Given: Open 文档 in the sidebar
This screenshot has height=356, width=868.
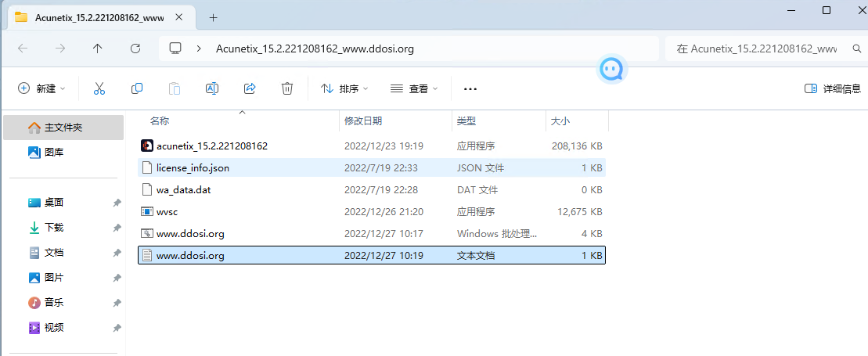Looking at the screenshot, I should 54,253.
